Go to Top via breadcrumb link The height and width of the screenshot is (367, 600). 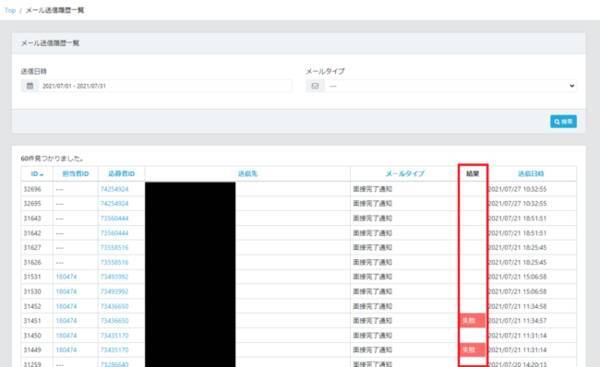(10, 10)
